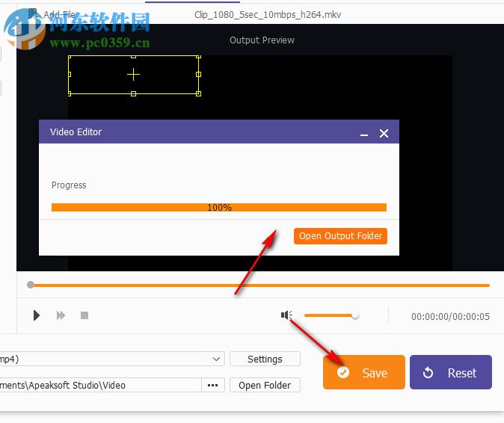Click the fast-forward next frame icon
The height and width of the screenshot is (423, 504).
pos(61,315)
